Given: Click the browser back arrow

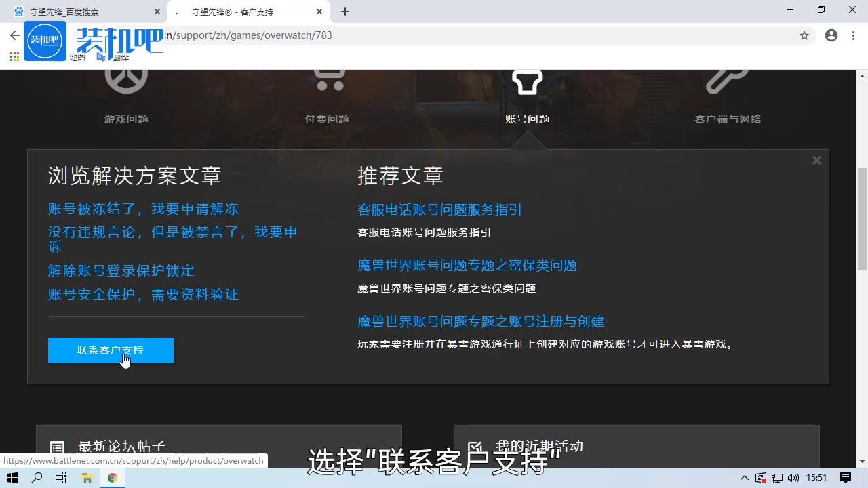Looking at the screenshot, I should tap(14, 35).
